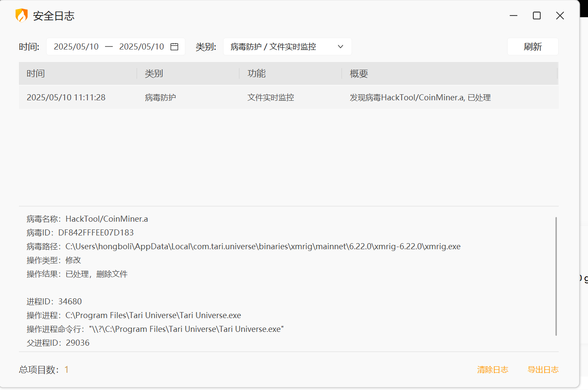Image resolution: width=588 pixels, height=390 pixels.
Task: Click the 清除日志 link
Action: tap(492, 369)
